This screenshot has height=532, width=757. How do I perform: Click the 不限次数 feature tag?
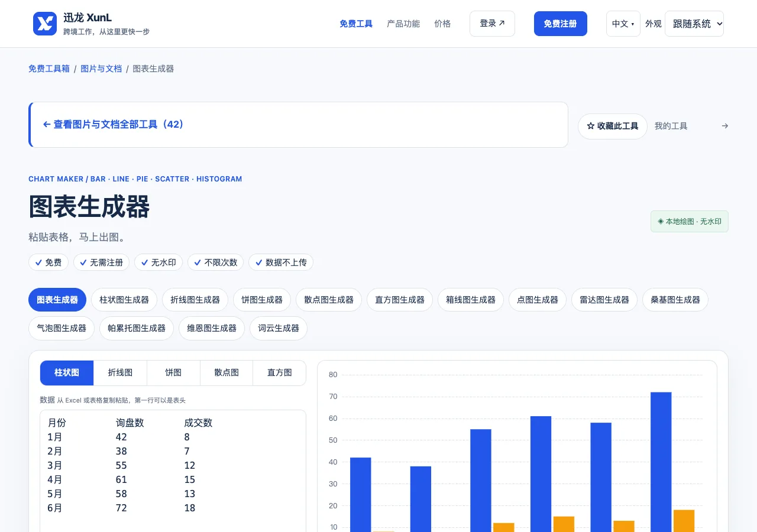(x=215, y=262)
